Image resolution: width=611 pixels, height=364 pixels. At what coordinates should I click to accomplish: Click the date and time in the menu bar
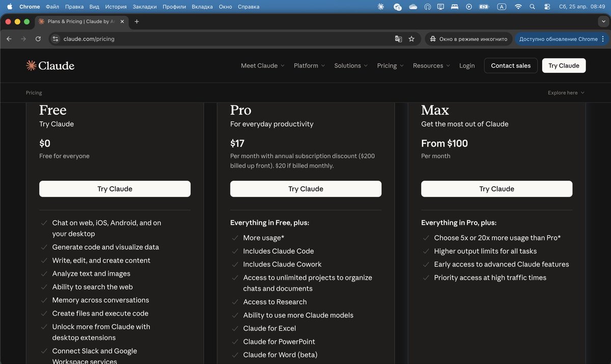(x=581, y=7)
